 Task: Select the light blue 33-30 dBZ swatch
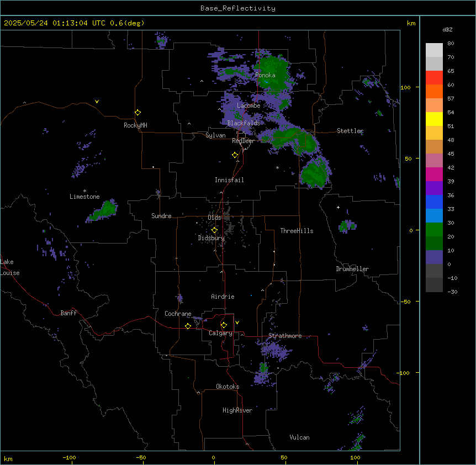[x=434, y=216]
